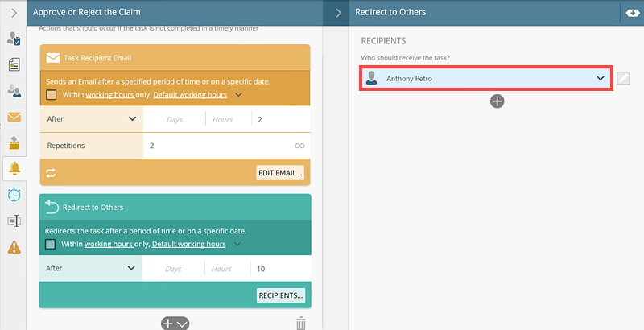Click the user avatar icon beside Anthony Petro

[371, 78]
